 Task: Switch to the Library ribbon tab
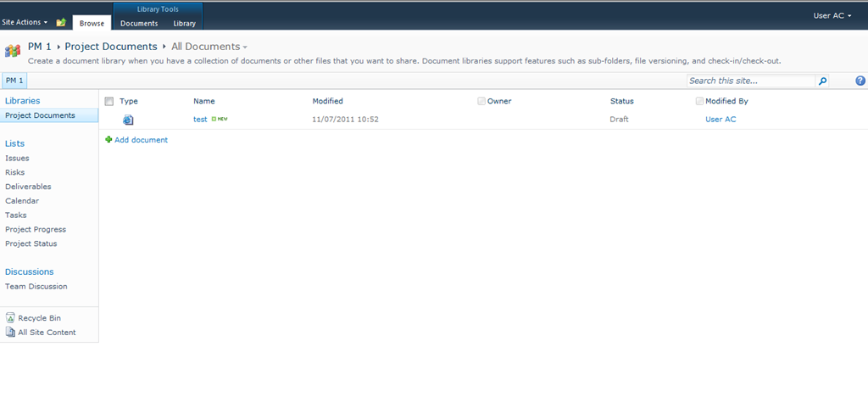tap(184, 23)
